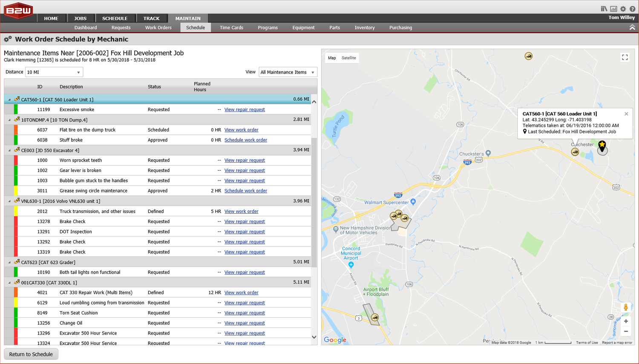Zoom out on the map
Viewport: 639px width, 364px height.
(625, 331)
